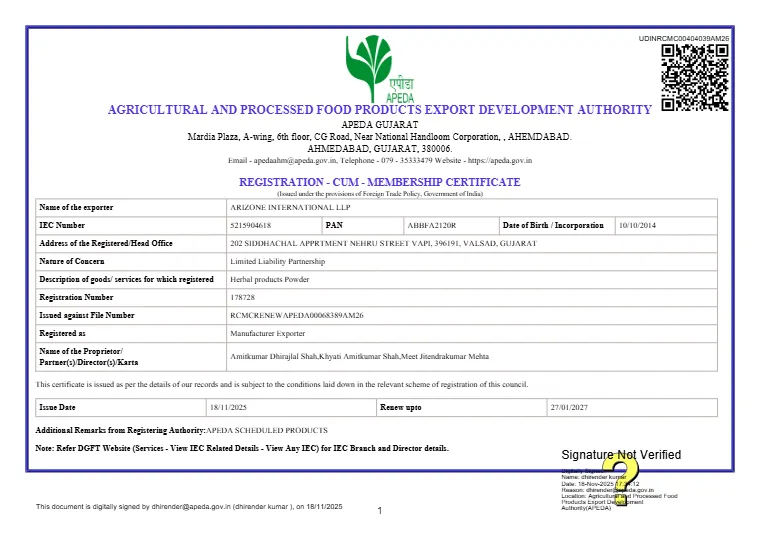This screenshot has width=760, height=540.
Task: Click PAN value ABBFA2120R
Action: [431, 225]
